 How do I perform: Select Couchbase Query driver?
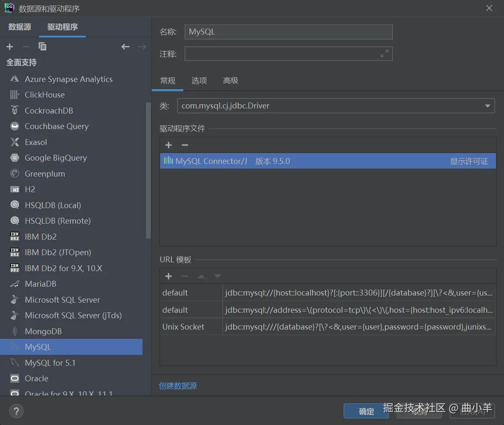[71, 127]
